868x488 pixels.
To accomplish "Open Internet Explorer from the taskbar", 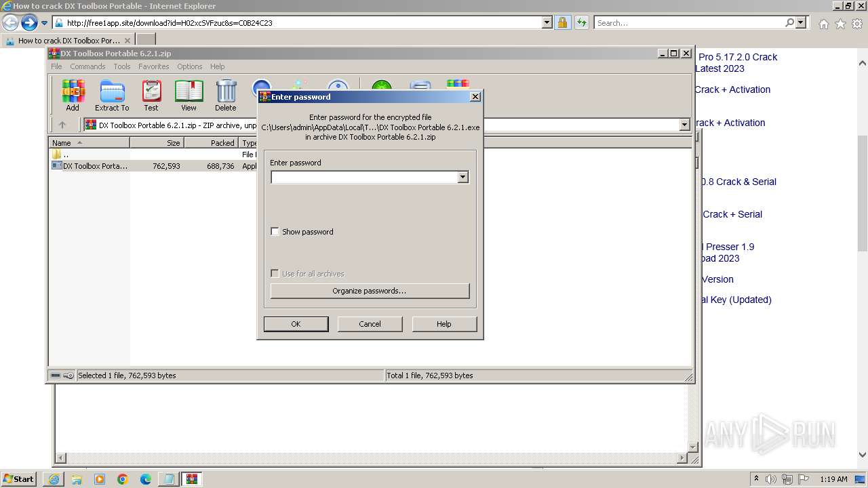I will click(x=54, y=479).
